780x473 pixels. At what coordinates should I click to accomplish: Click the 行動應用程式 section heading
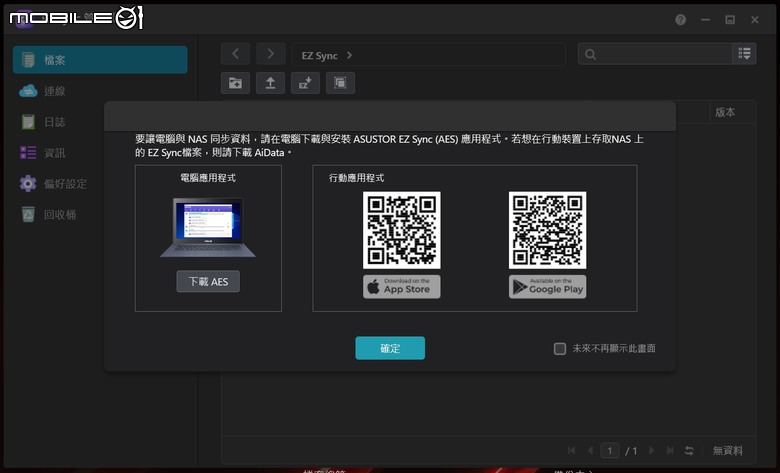356,178
